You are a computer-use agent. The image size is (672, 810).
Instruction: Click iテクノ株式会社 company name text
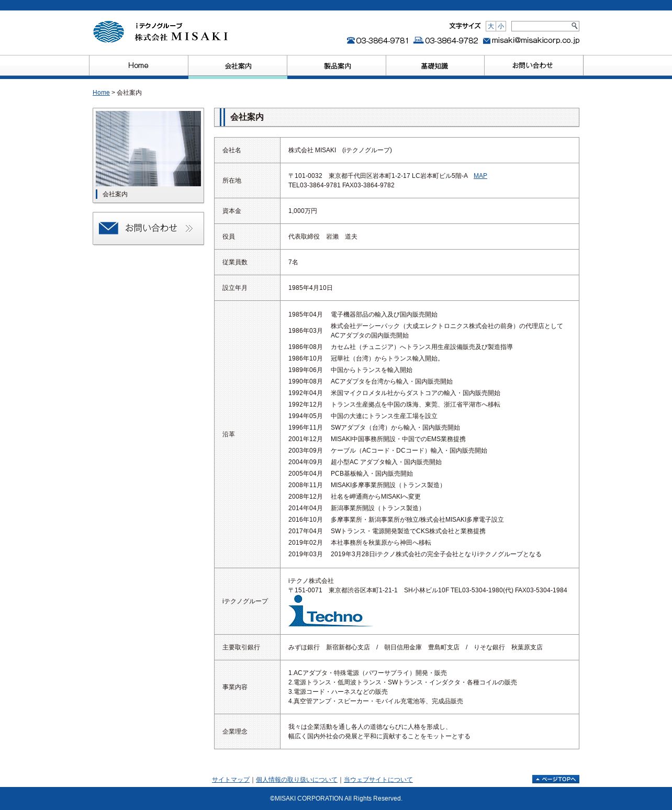tap(311, 581)
